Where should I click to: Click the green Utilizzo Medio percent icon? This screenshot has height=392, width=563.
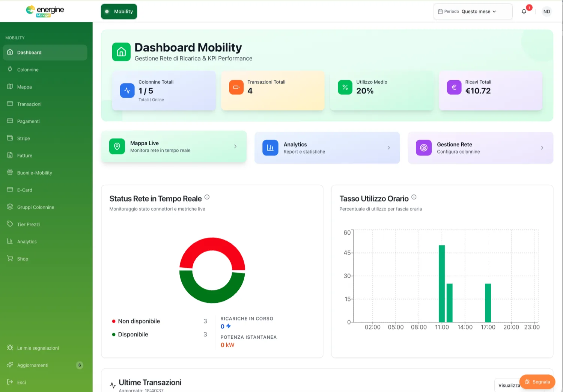tap(345, 87)
